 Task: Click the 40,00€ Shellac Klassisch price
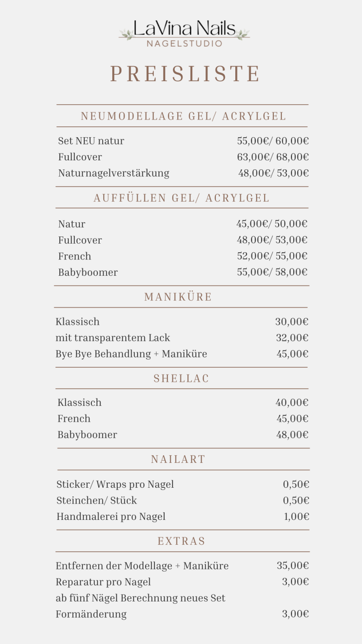[x=292, y=403]
